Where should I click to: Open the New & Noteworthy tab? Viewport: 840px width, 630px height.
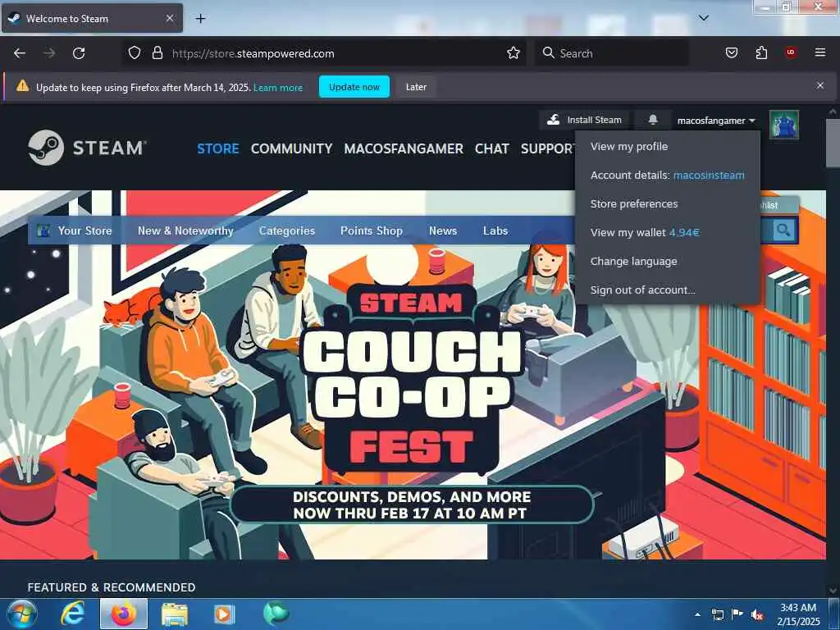(185, 231)
